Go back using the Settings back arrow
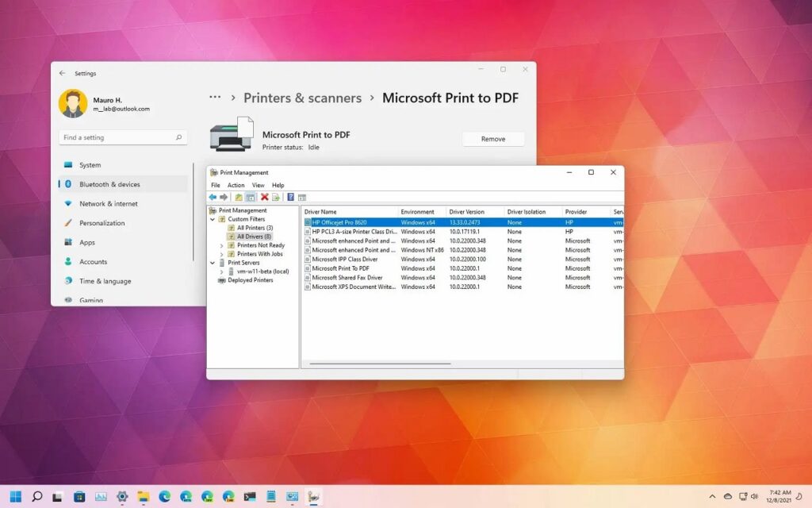812x508 pixels. pyautogui.click(x=63, y=73)
